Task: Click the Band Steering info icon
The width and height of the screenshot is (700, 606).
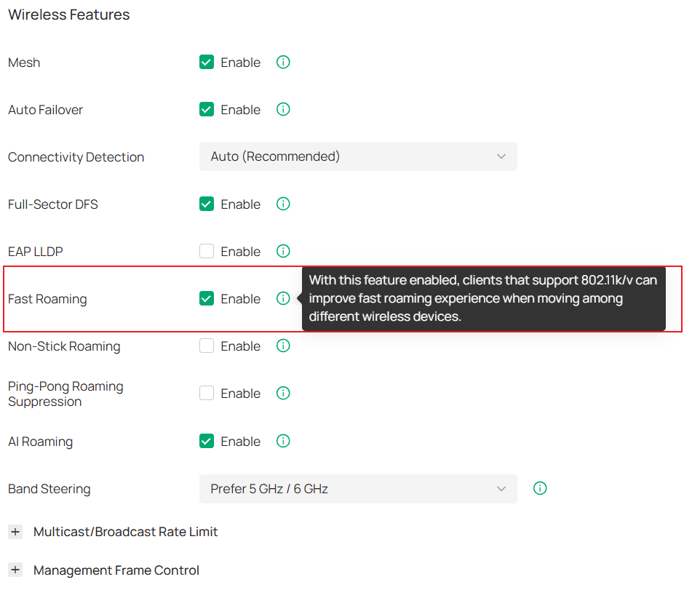Action: click(539, 488)
